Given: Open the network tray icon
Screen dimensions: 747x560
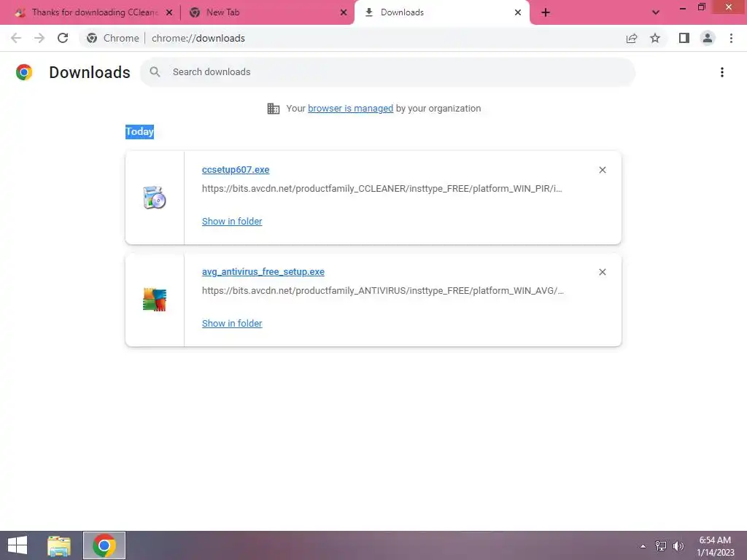Looking at the screenshot, I should (x=660, y=545).
